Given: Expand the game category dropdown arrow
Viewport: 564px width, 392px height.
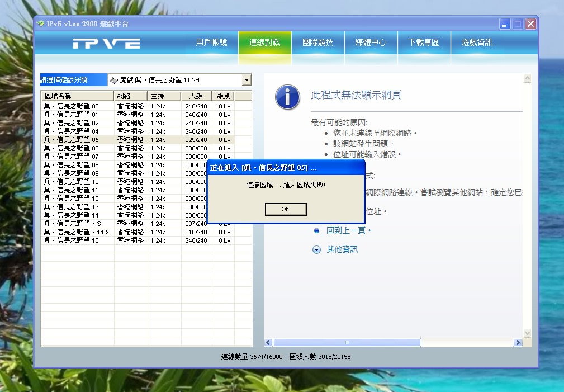Looking at the screenshot, I should (246, 80).
